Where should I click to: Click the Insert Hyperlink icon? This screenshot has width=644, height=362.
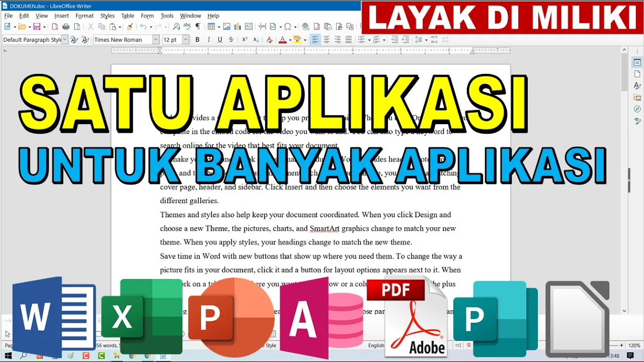306,27
